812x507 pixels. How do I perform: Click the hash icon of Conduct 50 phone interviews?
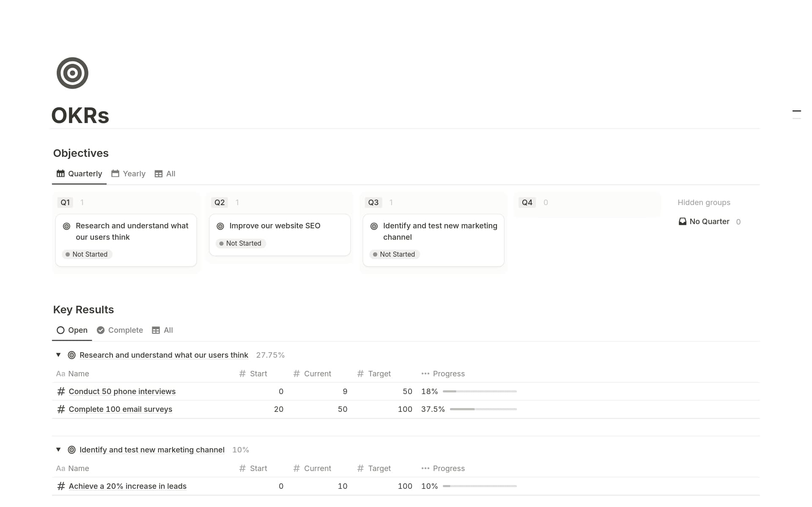[x=61, y=392]
